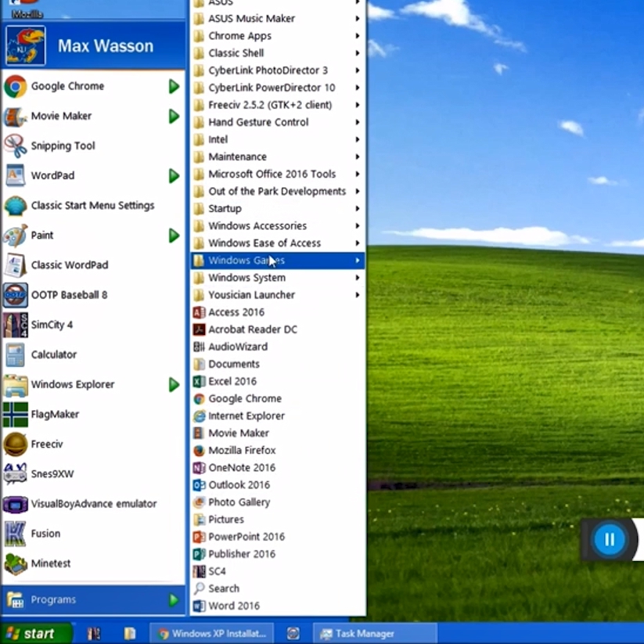Screen dimensions: 644x644
Task: Pause the recording with the blue button
Action: (609, 539)
